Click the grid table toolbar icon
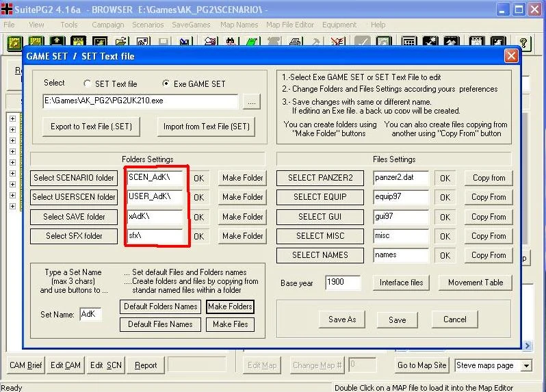The height and width of the screenshot is (392, 546). tap(408, 42)
